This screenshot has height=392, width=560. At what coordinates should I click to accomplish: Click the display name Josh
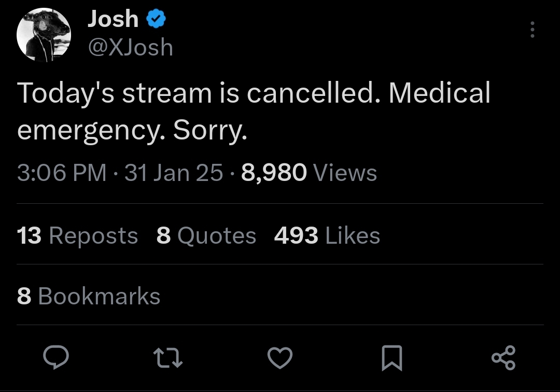(x=113, y=20)
